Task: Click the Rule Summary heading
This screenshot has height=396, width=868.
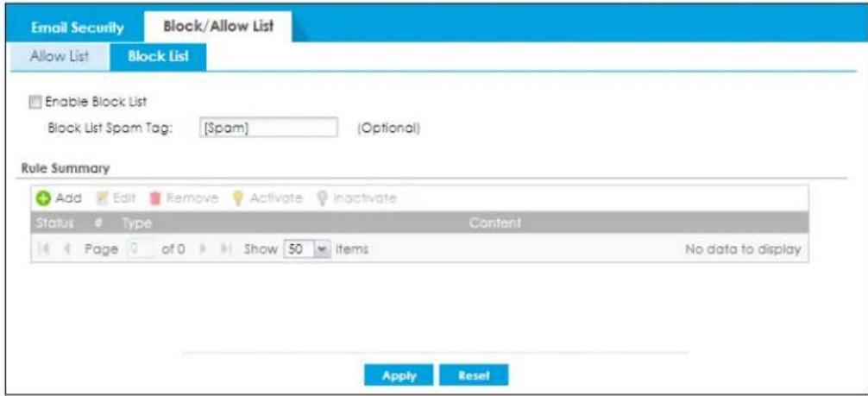Action: [x=66, y=167]
